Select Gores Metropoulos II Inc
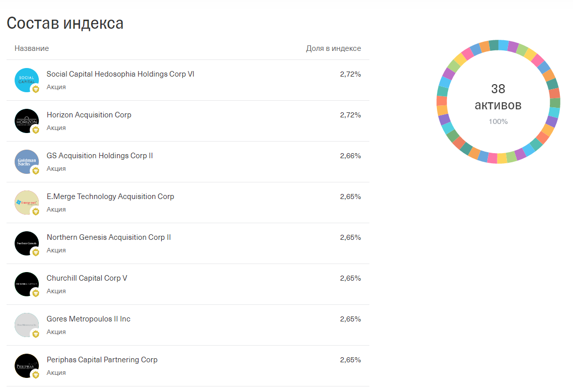The width and height of the screenshot is (573, 392). coord(89,319)
